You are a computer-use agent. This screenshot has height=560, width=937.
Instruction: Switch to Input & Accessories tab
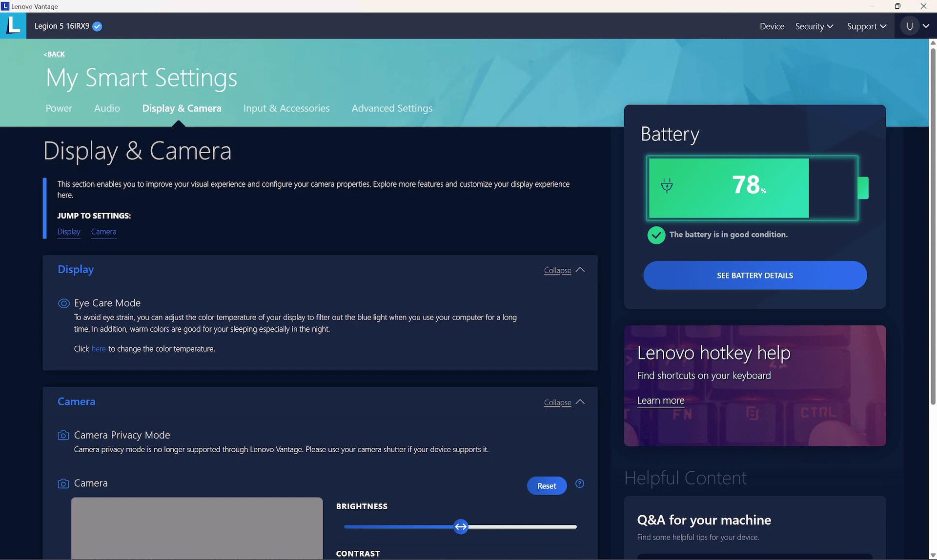point(286,108)
